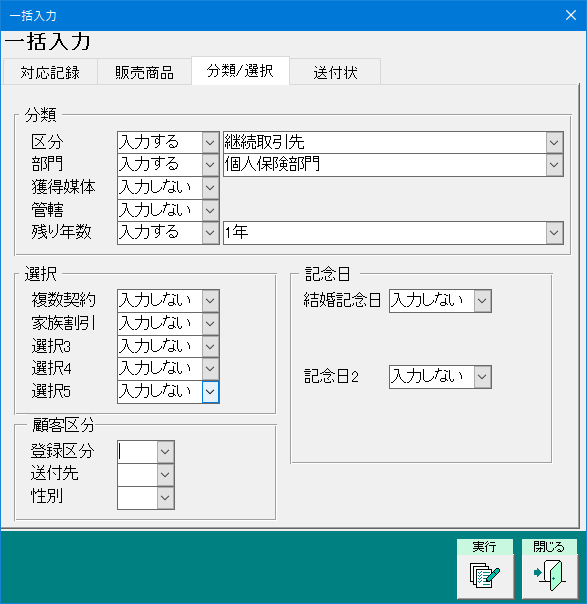Screen dimensions: 587x604
Task: Open the 送付先 dropdown arrow
Action: [x=165, y=475]
